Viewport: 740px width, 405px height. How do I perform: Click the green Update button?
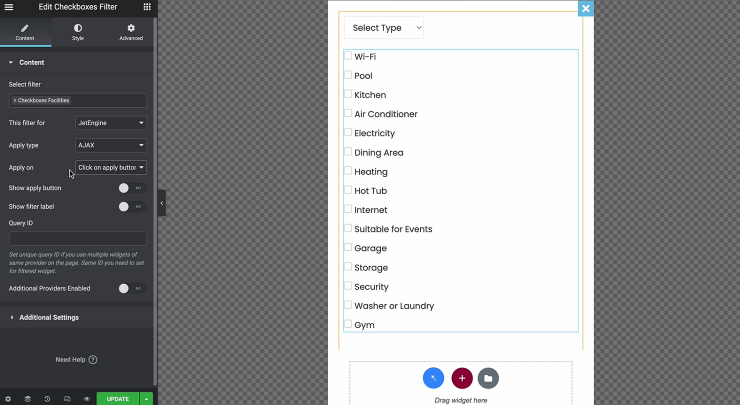[118, 399]
